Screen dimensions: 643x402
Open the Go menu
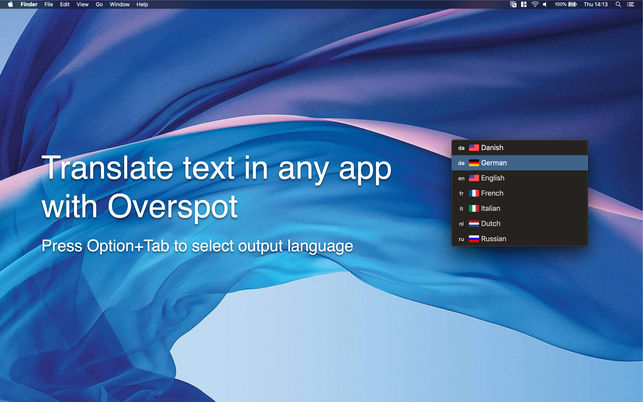[x=99, y=5]
